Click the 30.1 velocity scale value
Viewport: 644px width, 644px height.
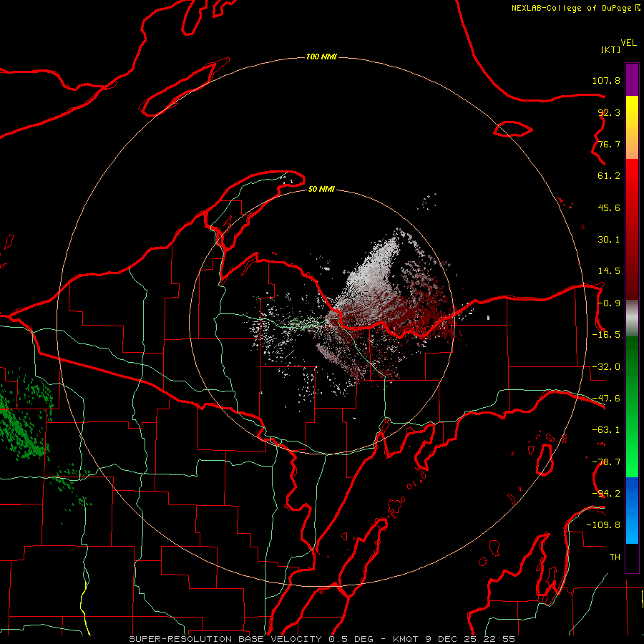coord(609,240)
